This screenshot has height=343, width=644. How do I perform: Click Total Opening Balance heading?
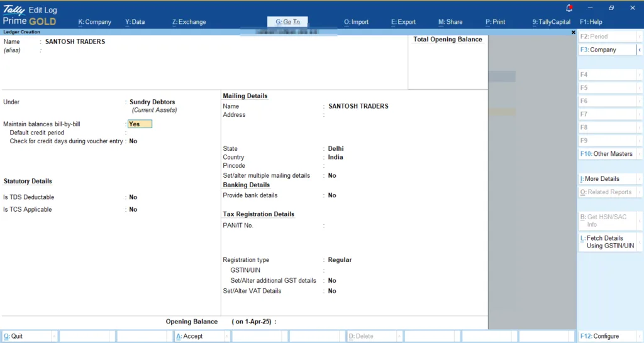pyautogui.click(x=448, y=40)
